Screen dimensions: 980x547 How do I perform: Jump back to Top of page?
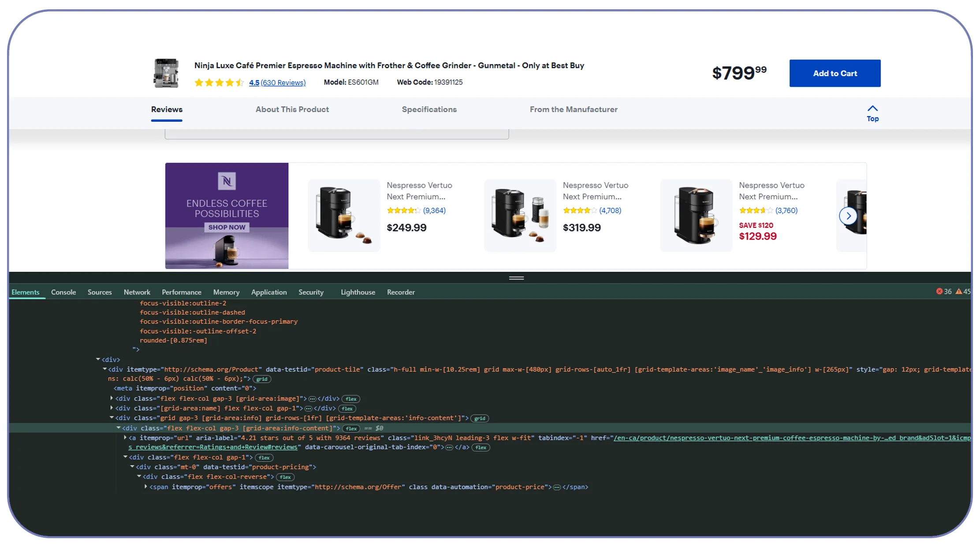click(872, 113)
